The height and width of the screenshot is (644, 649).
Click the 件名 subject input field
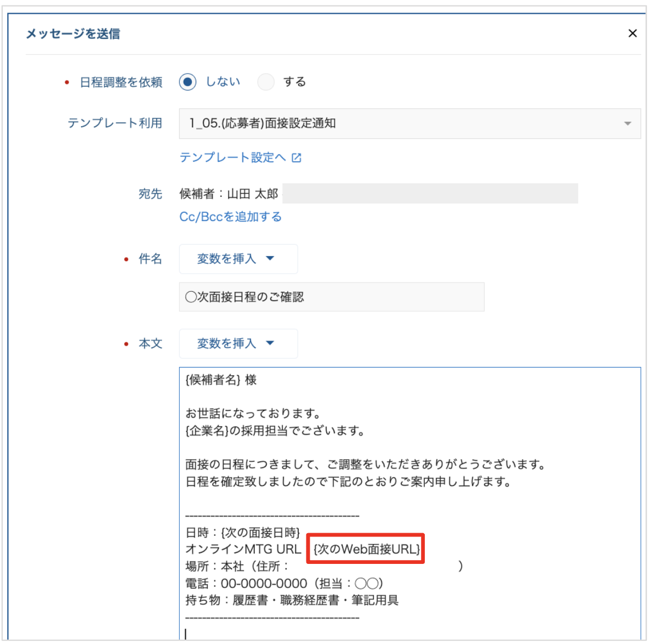(x=331, y=297)
